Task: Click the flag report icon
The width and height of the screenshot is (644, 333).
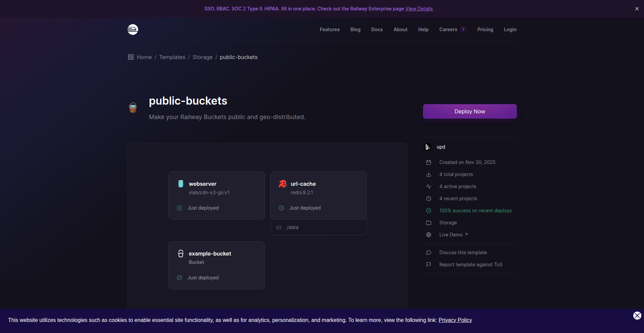Action: coord(429,265)
